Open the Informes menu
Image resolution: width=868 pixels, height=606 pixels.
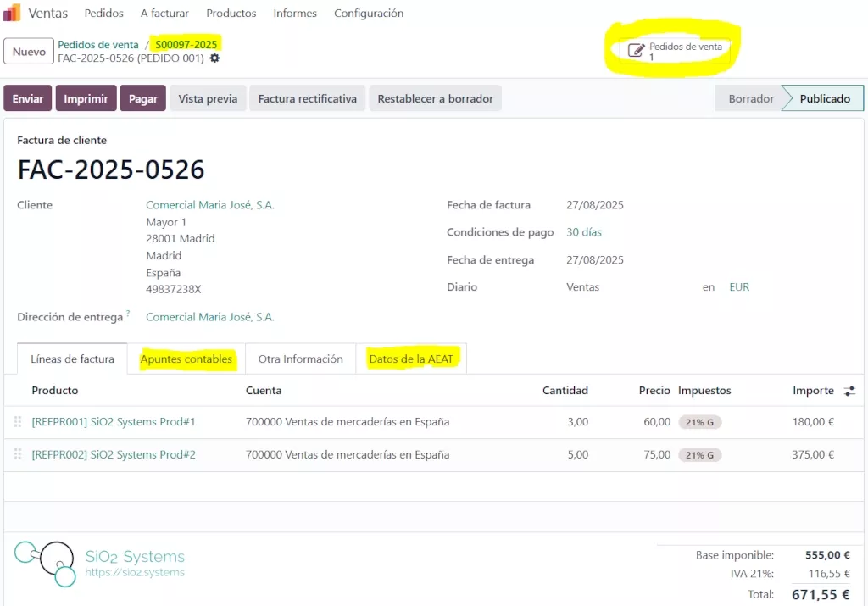pos(295,14)
